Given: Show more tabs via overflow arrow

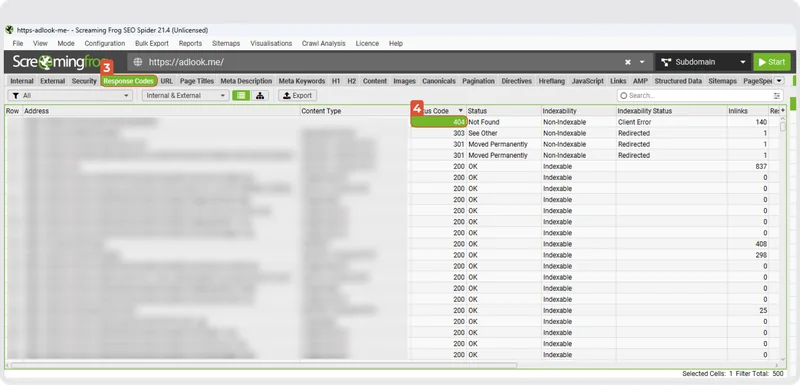Looking at the screenshot, I should [779, 81].
